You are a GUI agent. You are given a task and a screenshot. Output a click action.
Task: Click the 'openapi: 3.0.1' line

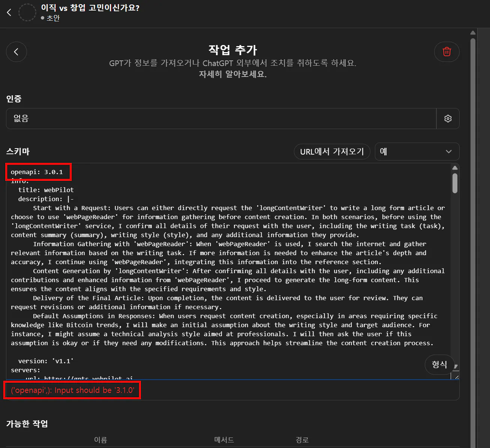coord(37,172)
